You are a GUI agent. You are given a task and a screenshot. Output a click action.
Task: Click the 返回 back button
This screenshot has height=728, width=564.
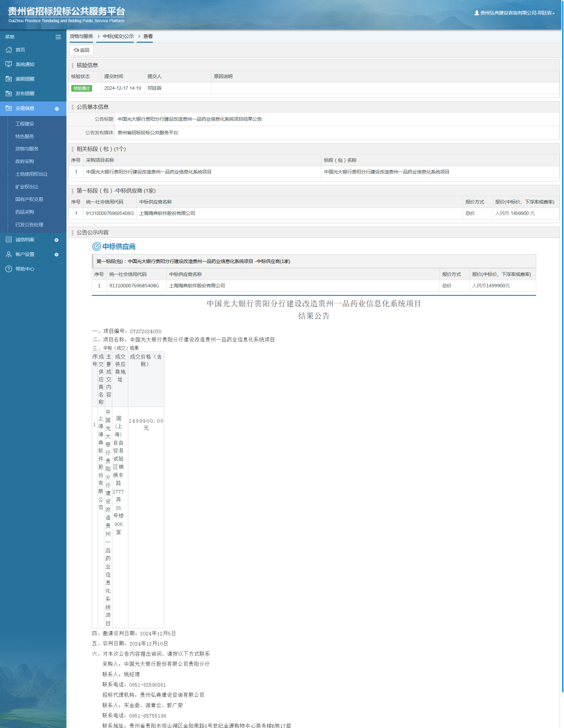[x=82, y=50]
